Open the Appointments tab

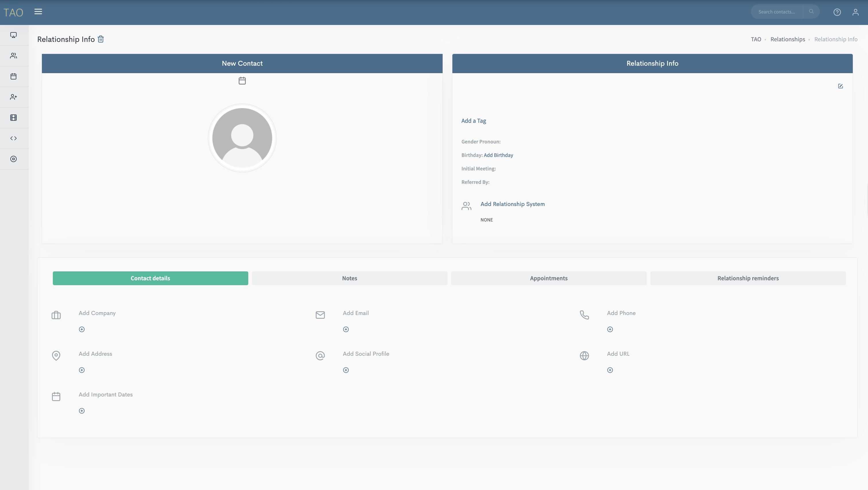(549, 278)
